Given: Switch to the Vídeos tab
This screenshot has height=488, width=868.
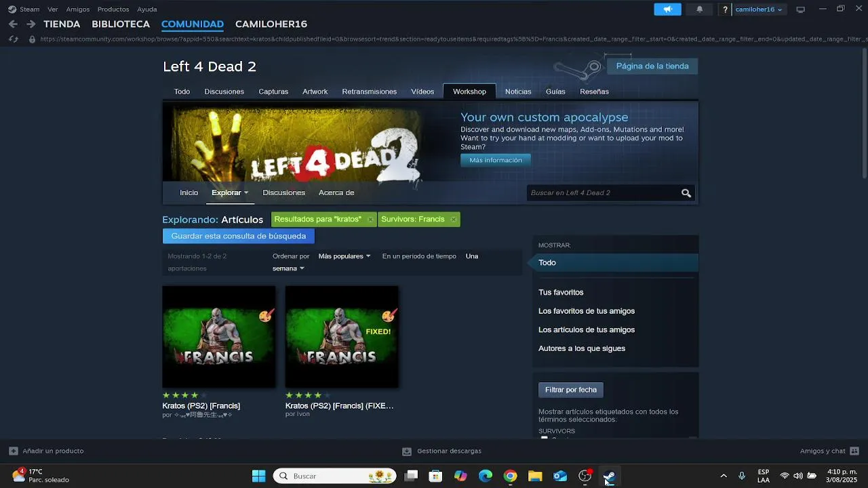Looking at the screenshot, I should point(422,91).
